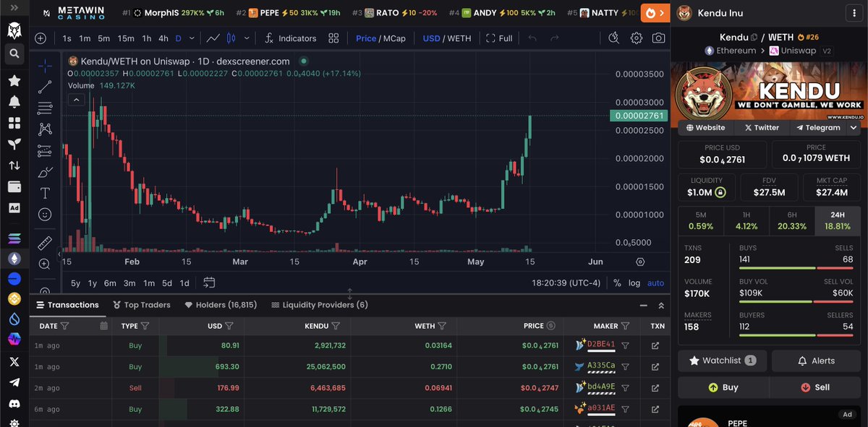Open the chart style dropdown arrow

click(x=247, y=38)
